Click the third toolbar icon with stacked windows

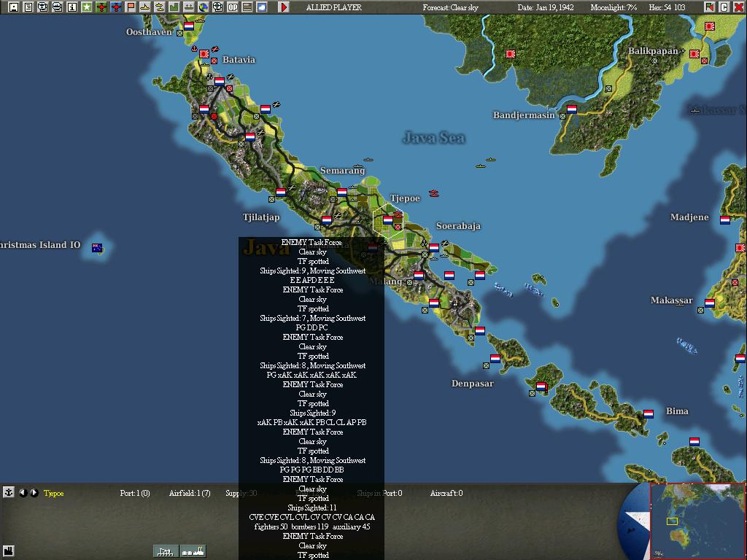click(43, 7)
